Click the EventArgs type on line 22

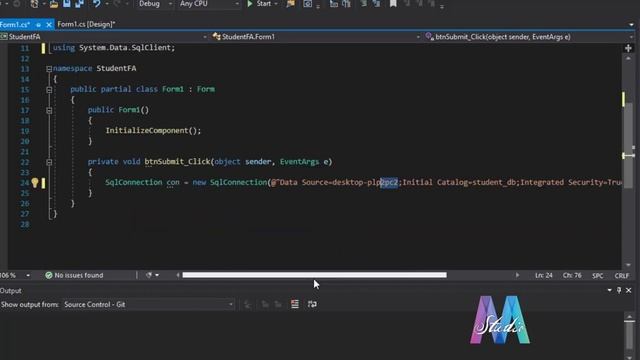pyautogui.click(x=299, y=162)
